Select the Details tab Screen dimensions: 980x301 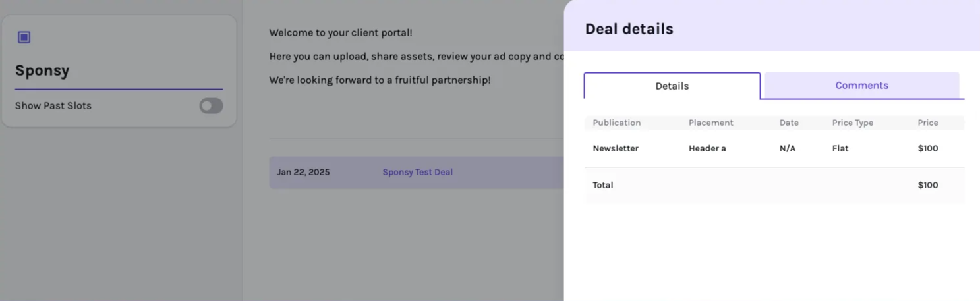click(x=672, y=86)
